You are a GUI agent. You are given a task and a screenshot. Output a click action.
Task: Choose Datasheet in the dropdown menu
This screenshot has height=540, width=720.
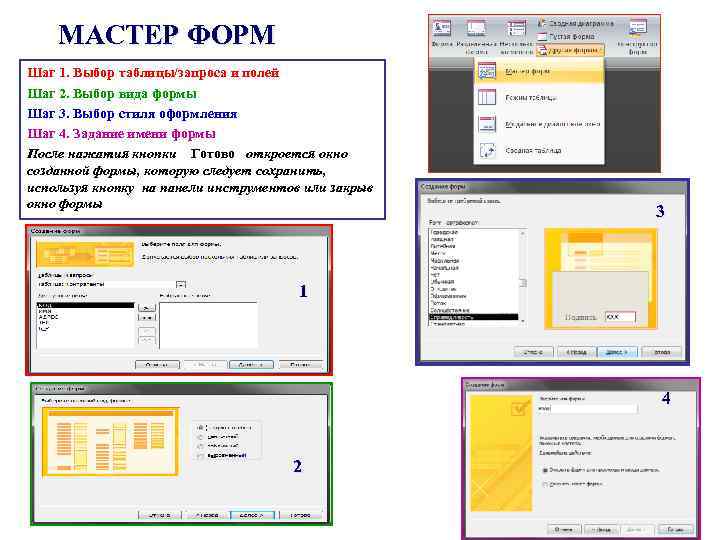click(539, 98)
